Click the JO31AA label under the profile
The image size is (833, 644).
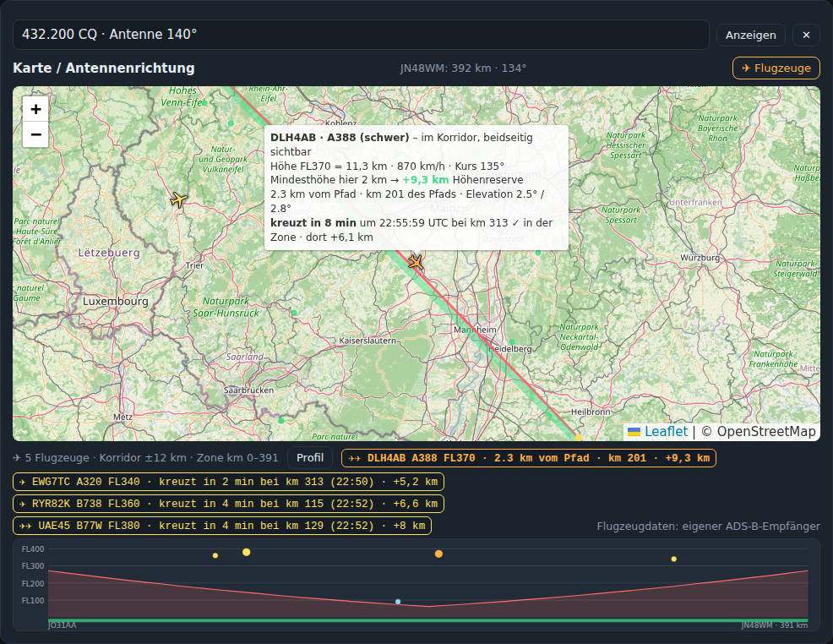(x=63, y=625)
